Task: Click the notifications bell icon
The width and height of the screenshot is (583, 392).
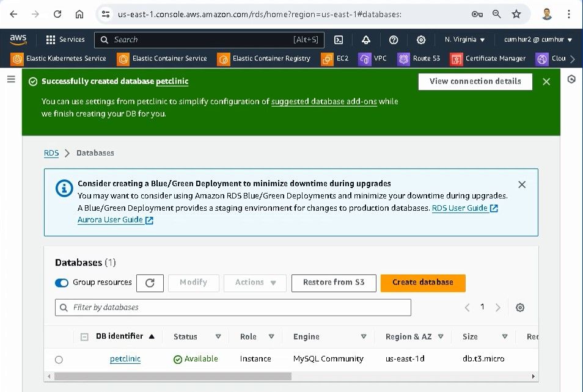Action: point(366,40)
